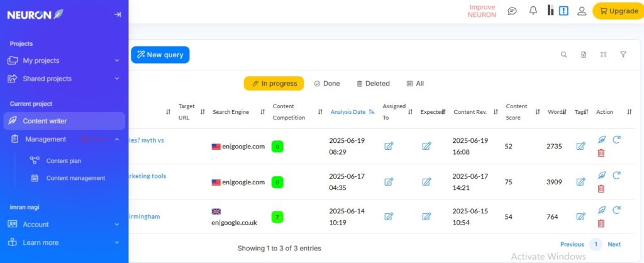
Task: Toggle the column view icon above table
Action: 603,55
